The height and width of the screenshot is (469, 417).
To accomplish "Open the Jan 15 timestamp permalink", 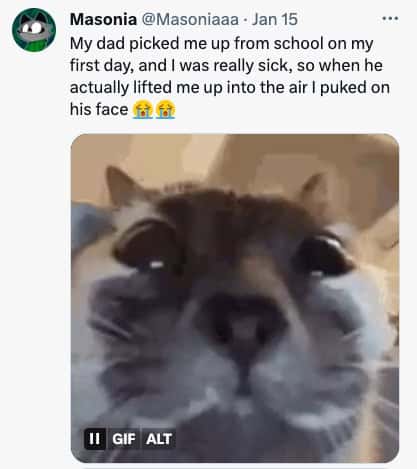I will click(x=275, y=19).
